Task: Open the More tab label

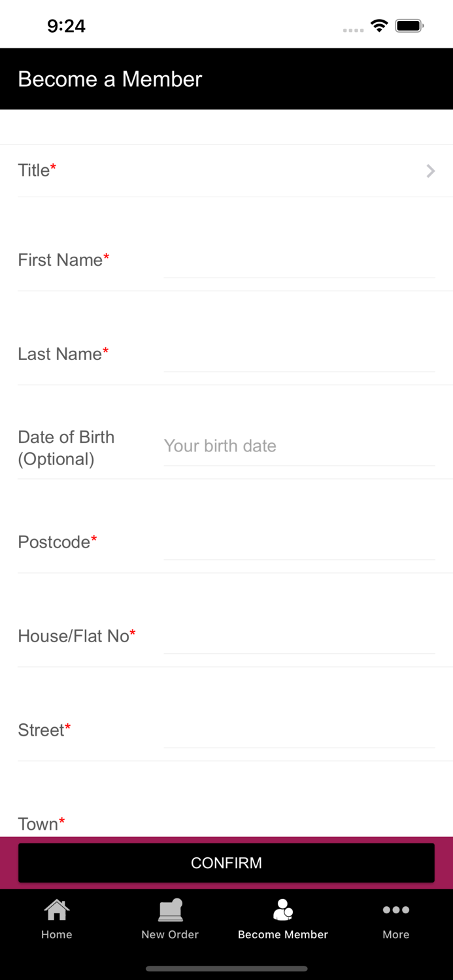Action: point(396,934)
